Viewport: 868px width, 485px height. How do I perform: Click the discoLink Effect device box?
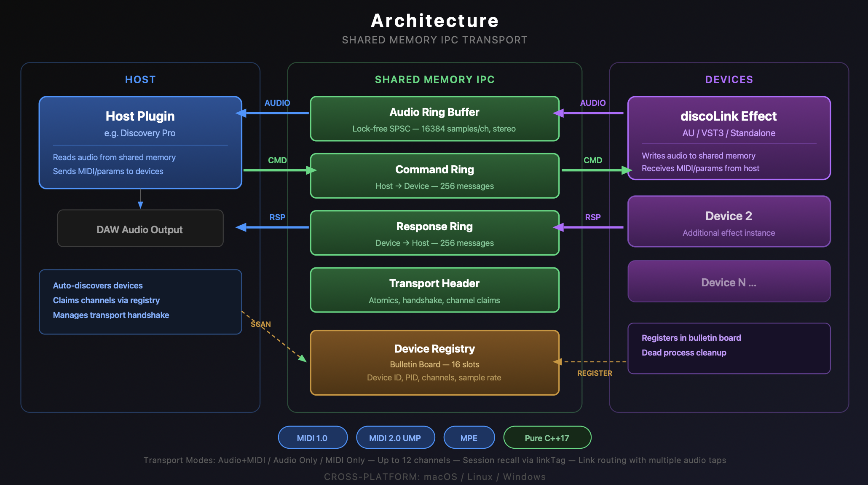click(729, 138)
